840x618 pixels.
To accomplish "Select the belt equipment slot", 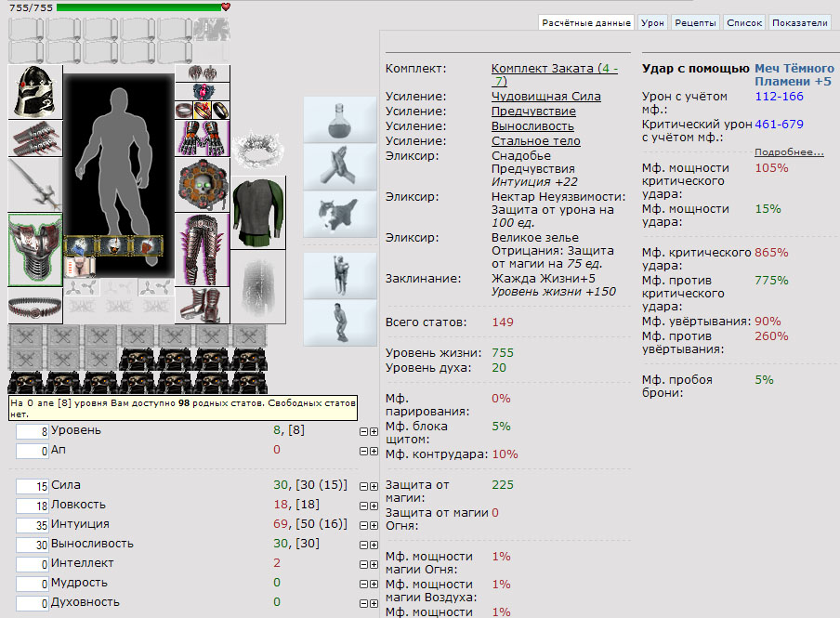I will click(x=35, y=306).
